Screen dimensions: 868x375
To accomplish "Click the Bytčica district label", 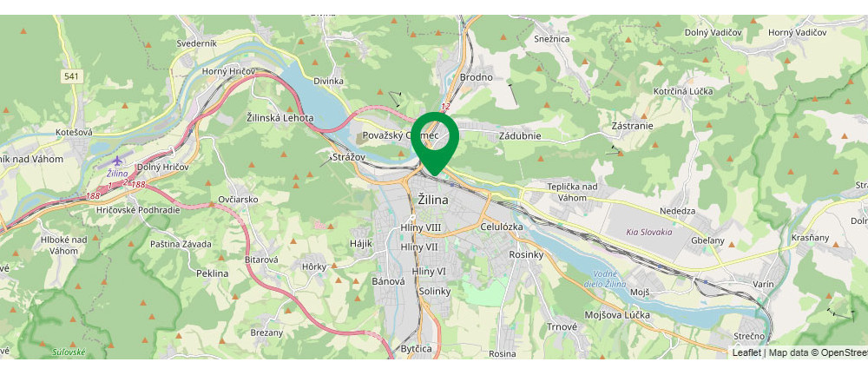I will click(x=417, y=350).
